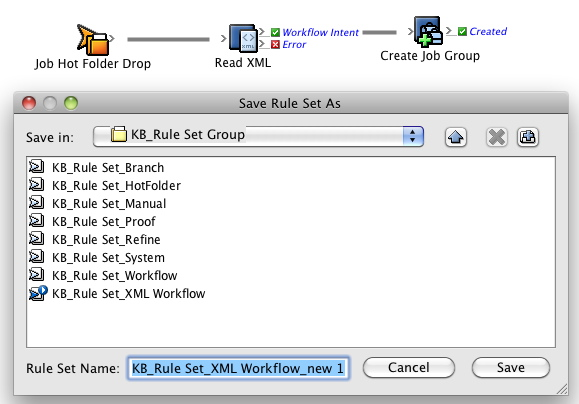This screenshot has width=579, height=404.
Task: Go up one folder level with arrow icon
Action: tap(456, 137)
